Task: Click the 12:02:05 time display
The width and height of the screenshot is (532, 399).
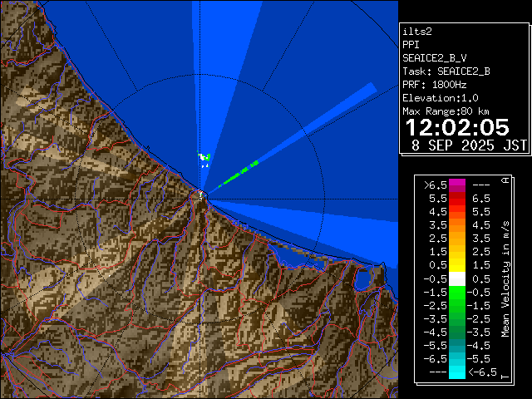Action: 456,127
